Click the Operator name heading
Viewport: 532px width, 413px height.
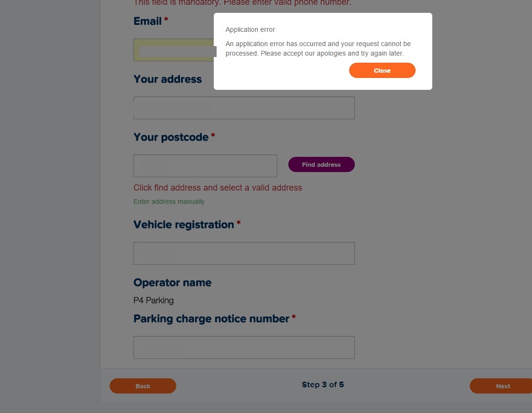coord(172,282)
